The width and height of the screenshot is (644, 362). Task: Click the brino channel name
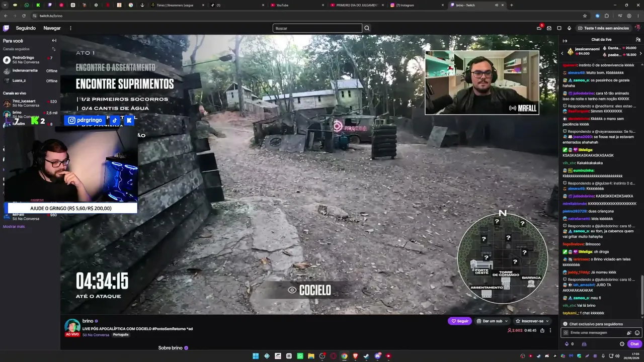point(88,321)
